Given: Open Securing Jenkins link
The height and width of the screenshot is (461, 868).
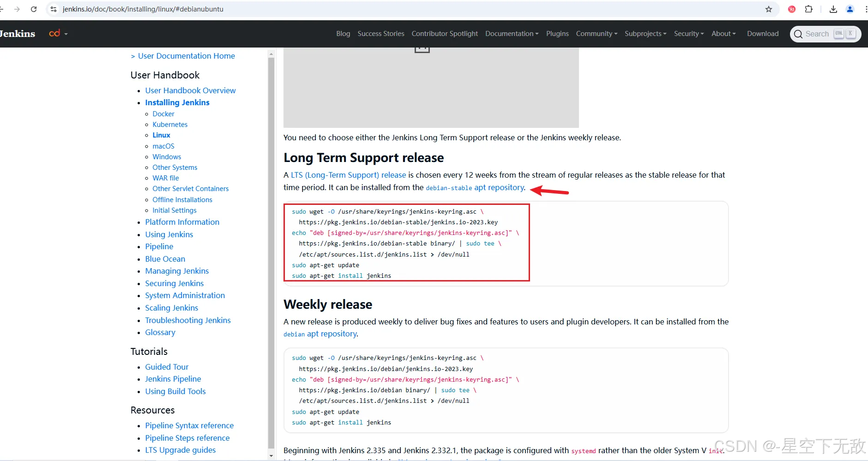Looking at the screenshot, I should pos(175,283).
